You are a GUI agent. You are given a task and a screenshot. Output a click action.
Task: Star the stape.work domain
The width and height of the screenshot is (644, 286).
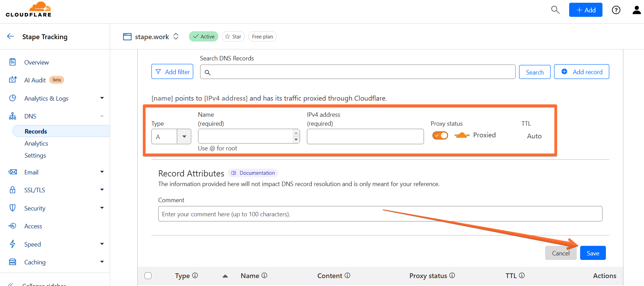(233, 36)
